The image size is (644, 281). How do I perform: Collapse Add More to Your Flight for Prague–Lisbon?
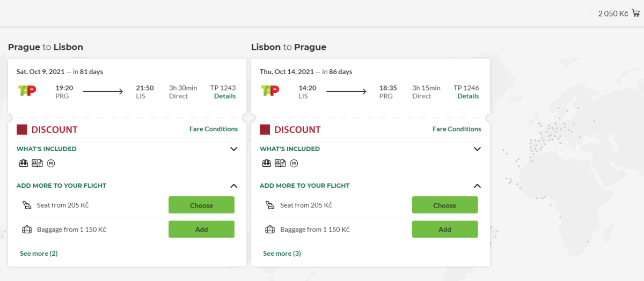pyautogui.click(x=233, y=186)
